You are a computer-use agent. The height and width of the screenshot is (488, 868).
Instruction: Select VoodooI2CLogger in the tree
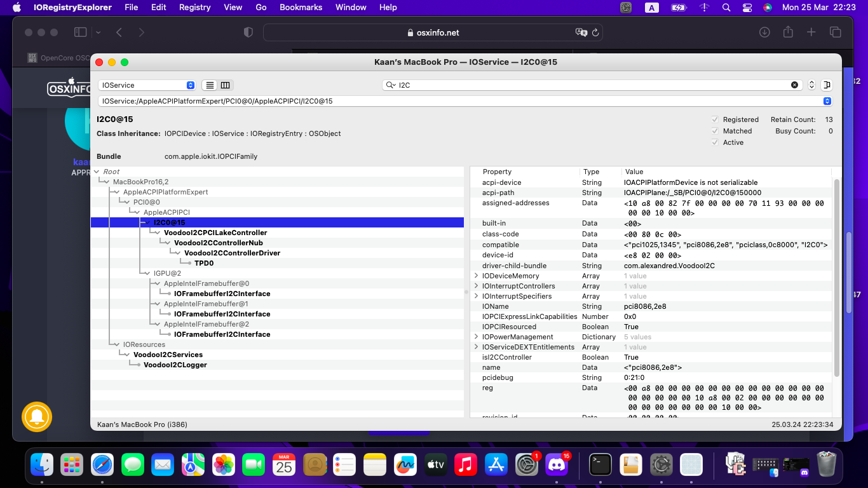175,365
